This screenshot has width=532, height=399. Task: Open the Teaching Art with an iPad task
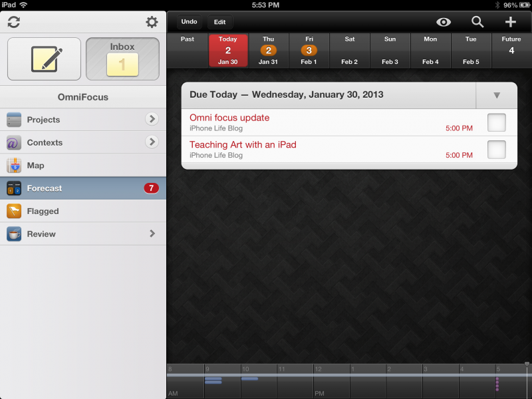click(349, 150)
